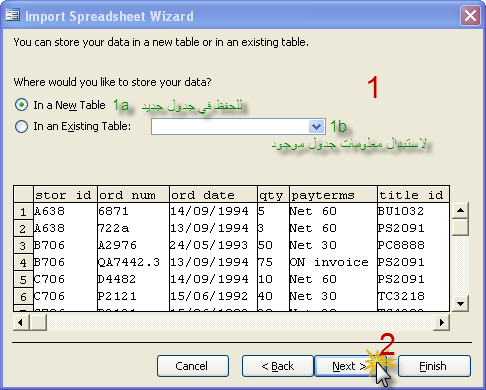This screenshot has width=486, height=390.
Task: Click stor id C706 in row 5
Action: pyautogui.click(x=65, y=279)
